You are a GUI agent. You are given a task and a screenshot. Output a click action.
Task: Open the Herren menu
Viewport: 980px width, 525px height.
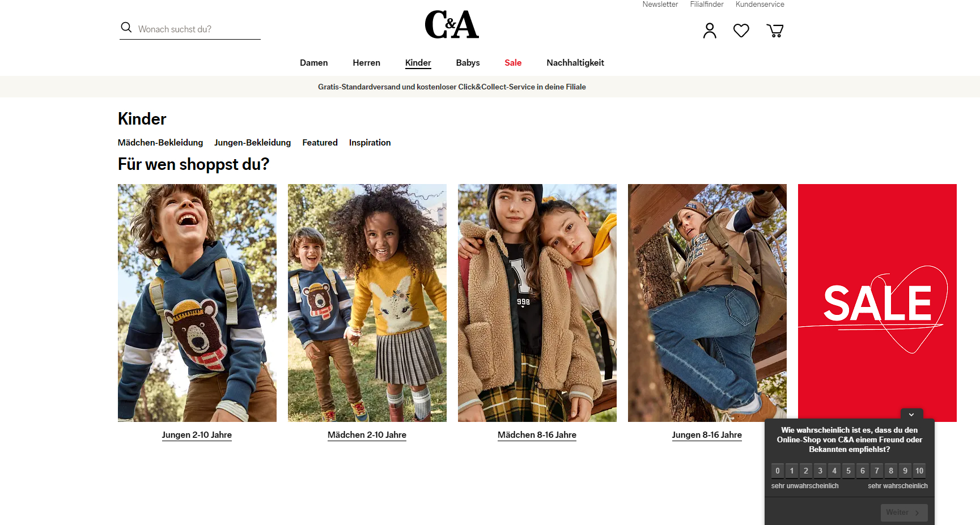(367, 63)
